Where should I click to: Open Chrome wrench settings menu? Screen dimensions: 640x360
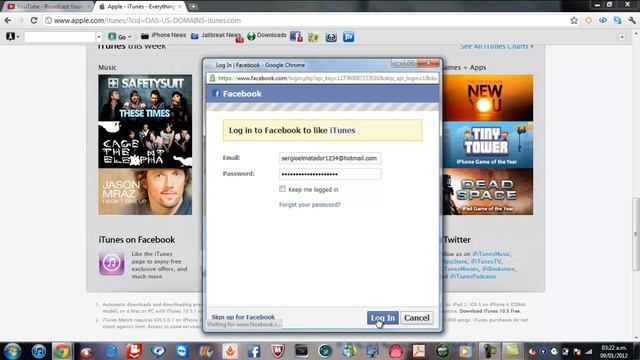pyautogui.click(x=632, y=20)
